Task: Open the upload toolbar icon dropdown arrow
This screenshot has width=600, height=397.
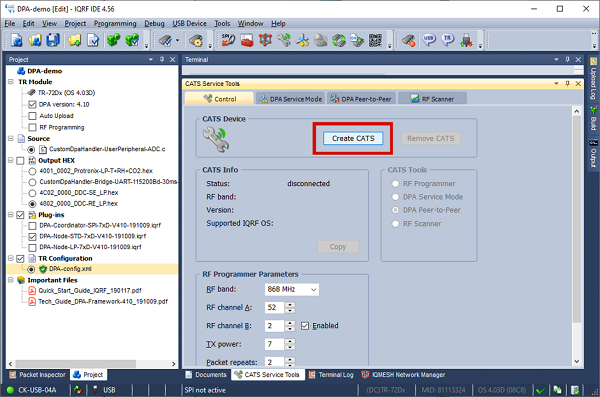Action: pos(177,40)
